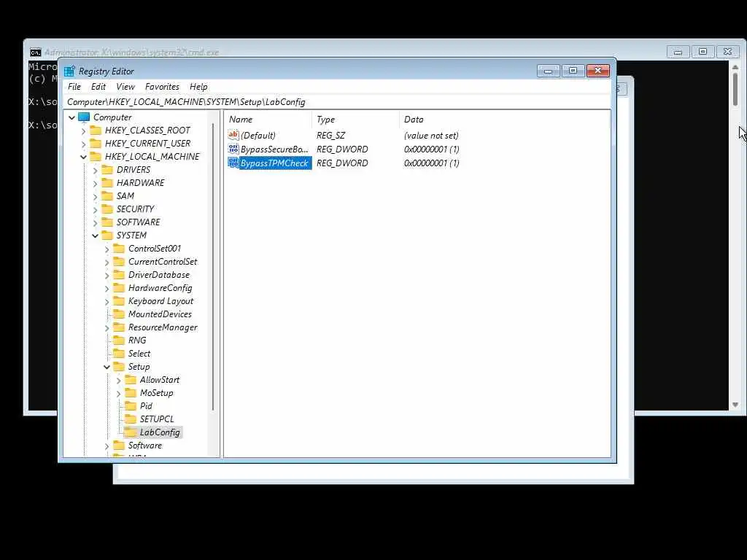Click the tree pane vertical scrollbar
This screenshot has width=747, height=560.
pos(213,267)
